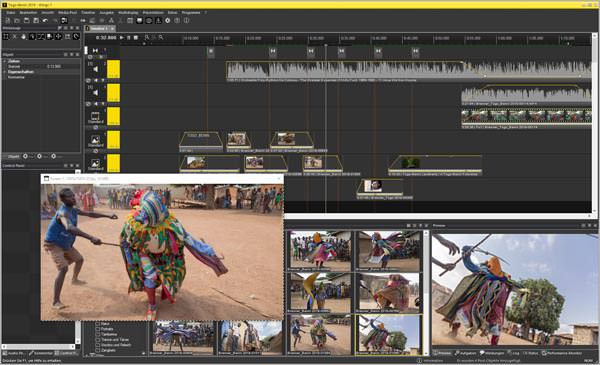Click the redo arrow in toolbar

coord(55,21)
